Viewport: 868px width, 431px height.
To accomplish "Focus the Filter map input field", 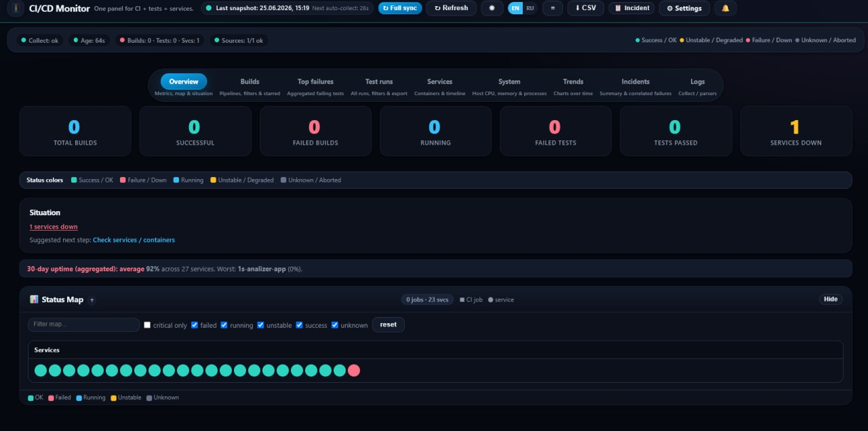I will [x=83, y=324].
